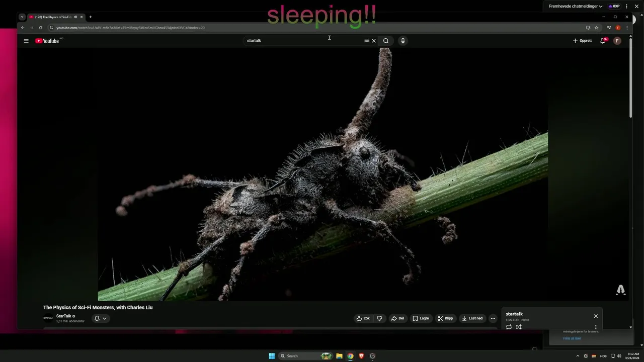Viewport: 644px width, 362px height.
Task: Download the video via Last ned
Action: (472, 318)
